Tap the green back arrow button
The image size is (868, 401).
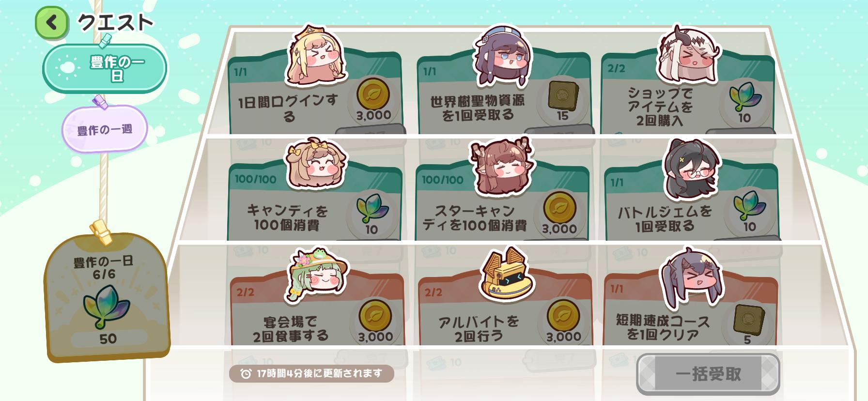coord(51,22)
